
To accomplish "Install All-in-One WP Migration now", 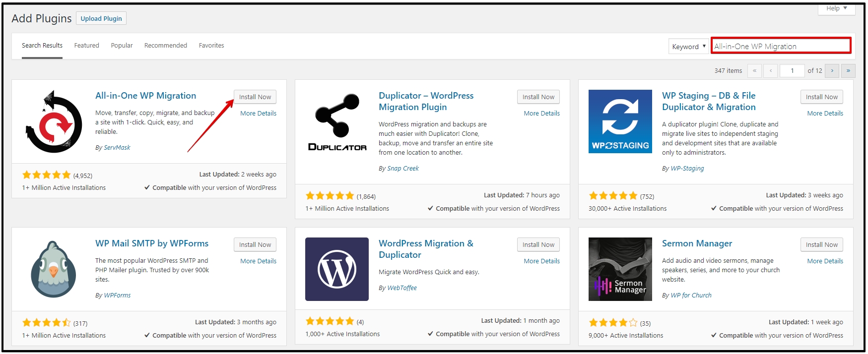I will pos(255,97).
